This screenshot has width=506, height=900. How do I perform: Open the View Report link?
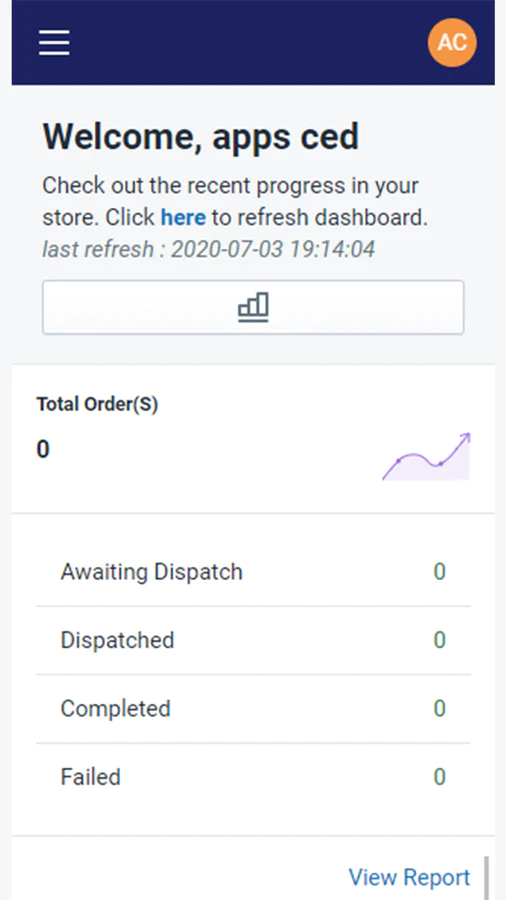point(409,877)
